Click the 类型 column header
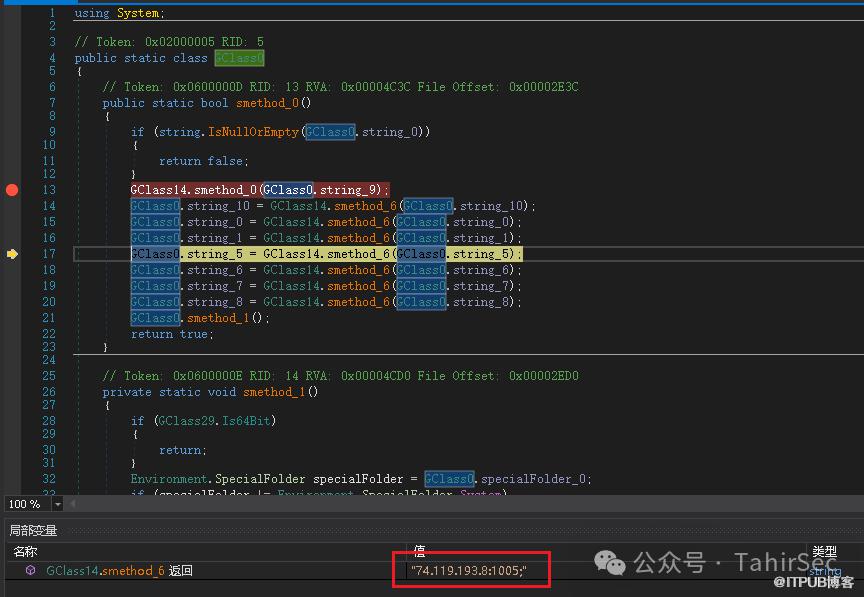The width and height of the screenshot is (864, 597). 823,551
